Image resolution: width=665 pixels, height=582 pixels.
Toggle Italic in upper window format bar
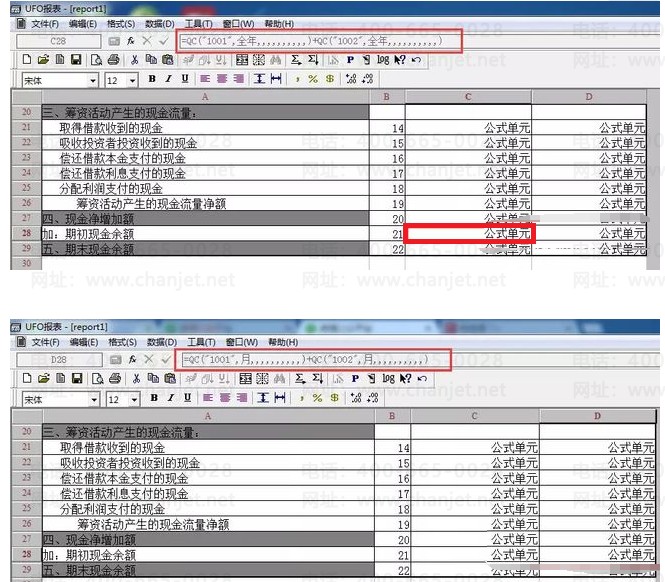(x=168, y=78)
